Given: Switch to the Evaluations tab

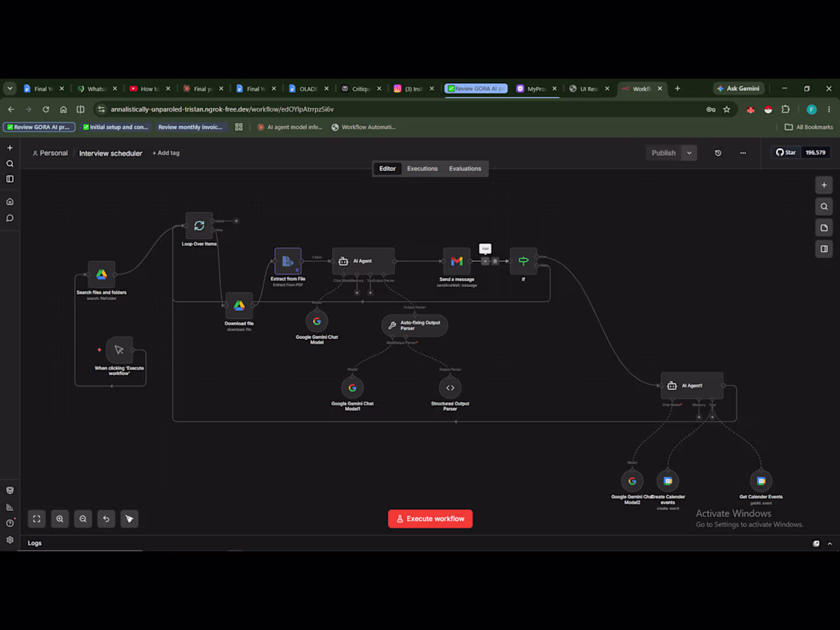Looking at the screenshot, I should click(x=465, y=168).
